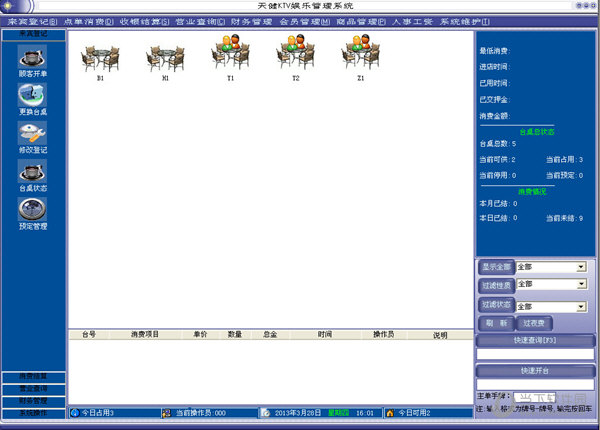600x430 pixels.
Task: Open the 人事工资 menu
Action: [412, 22]
